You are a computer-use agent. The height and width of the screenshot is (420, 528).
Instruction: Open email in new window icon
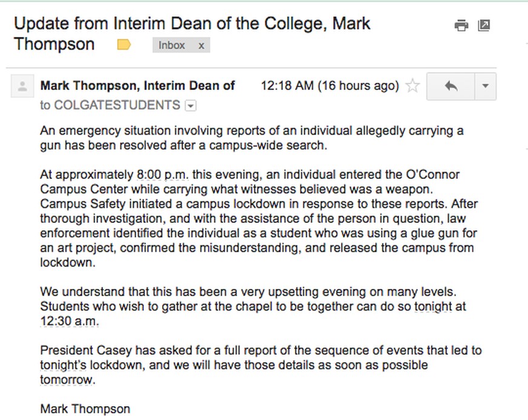pyautogui.click(x=484, y=25)
